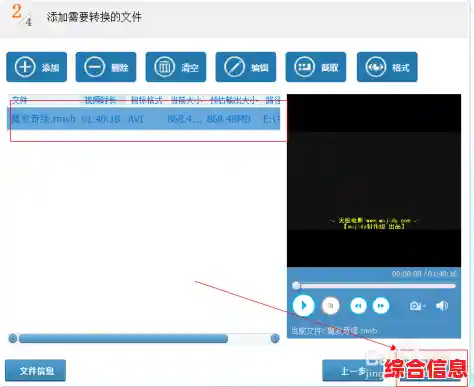The image size is (474, 387).
Task: Click the left arrow of horizontal scrollbar
Action: coord(13,339)
